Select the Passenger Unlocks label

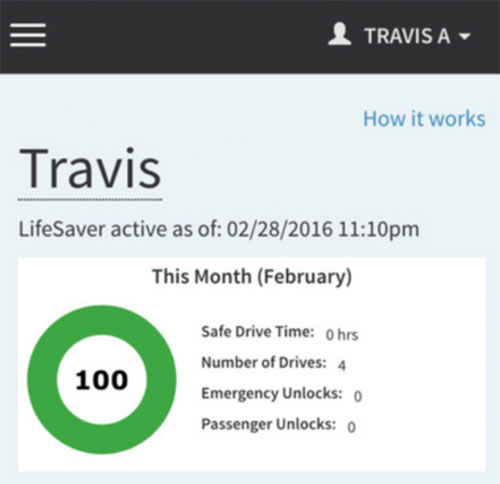[x=268, y=425]
